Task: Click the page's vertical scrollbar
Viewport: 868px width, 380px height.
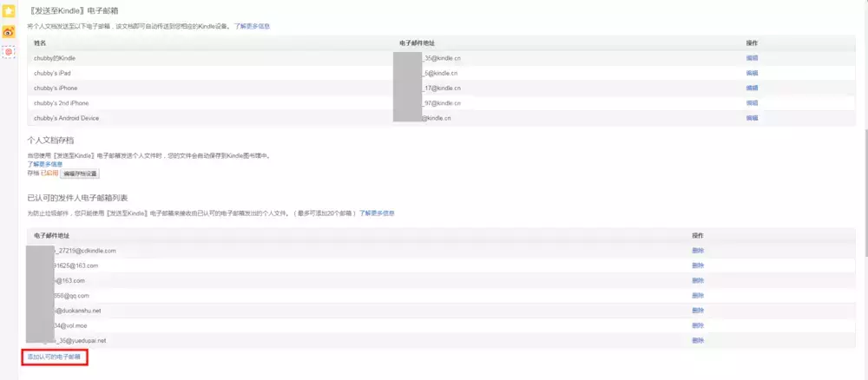Action: (865, 193)
